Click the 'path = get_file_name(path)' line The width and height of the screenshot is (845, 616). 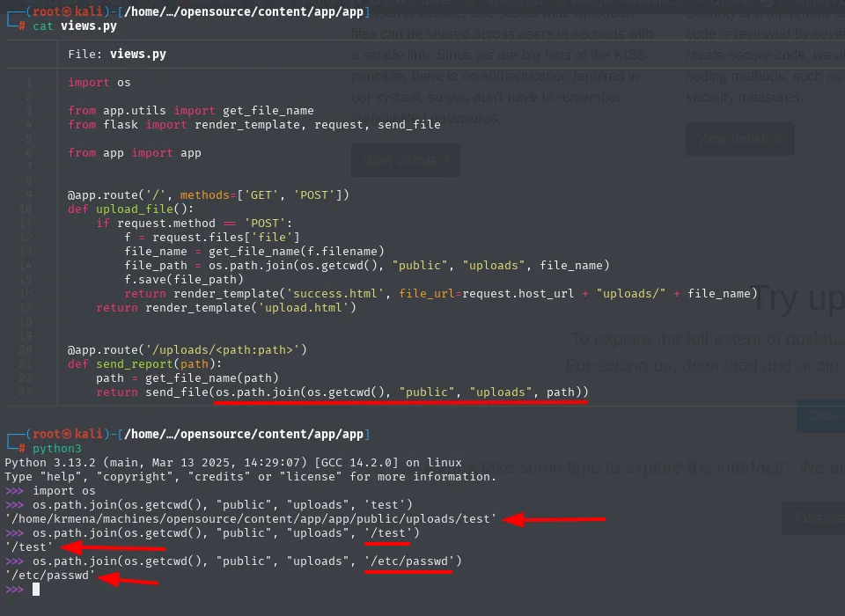187,378
